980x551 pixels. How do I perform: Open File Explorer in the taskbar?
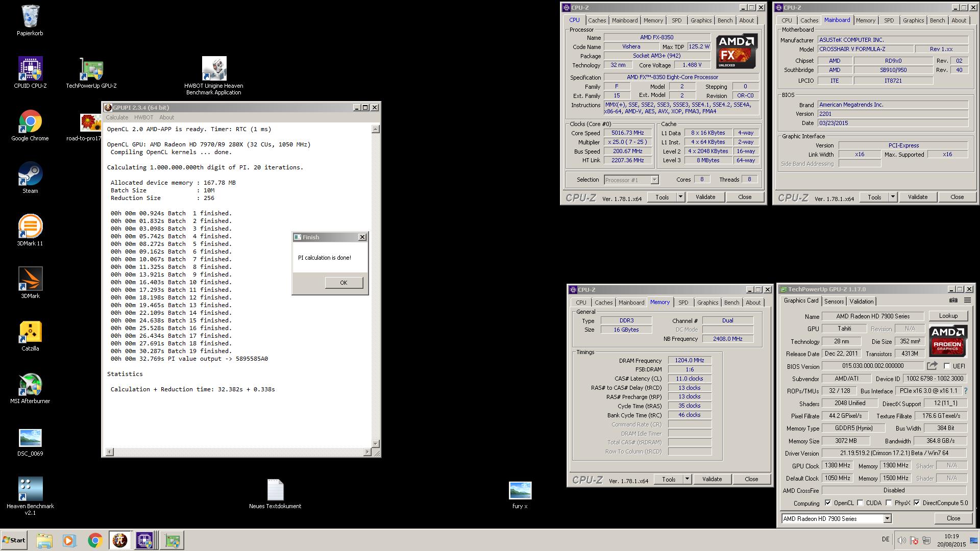[x=44, y=540]
